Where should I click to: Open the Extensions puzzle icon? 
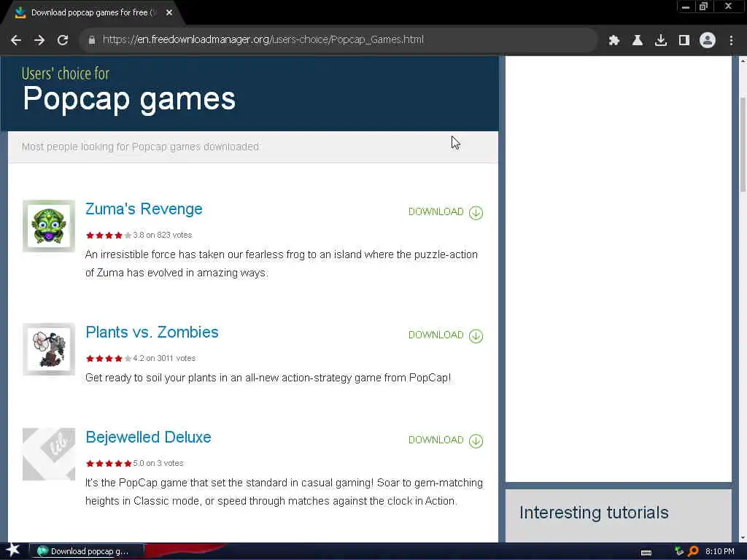(x=614, y=40)
